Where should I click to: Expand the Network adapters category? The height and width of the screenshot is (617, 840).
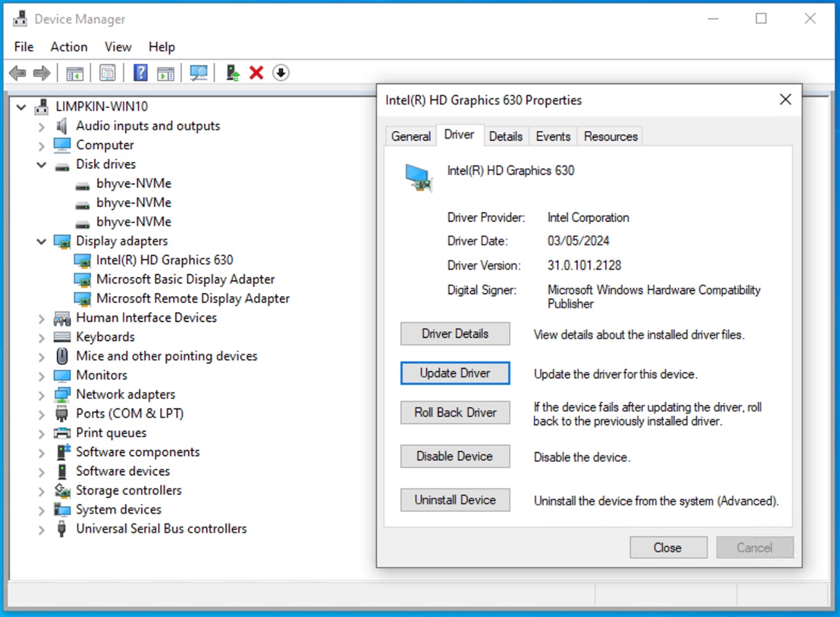(41, 395)
